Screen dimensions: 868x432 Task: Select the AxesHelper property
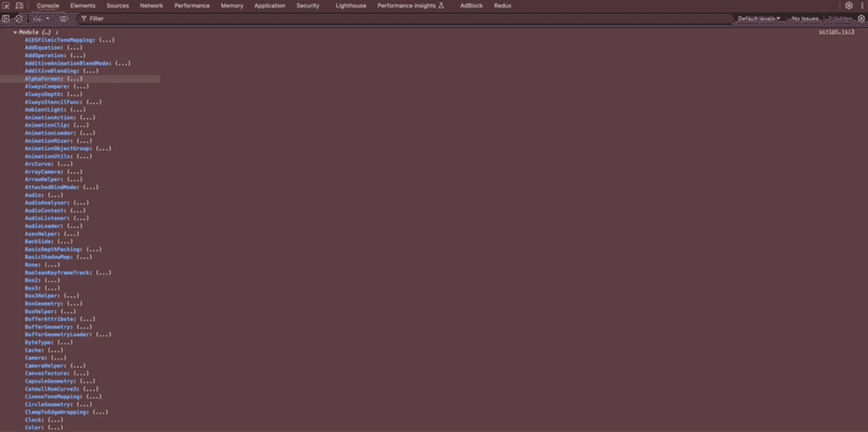tap(52, 234)
